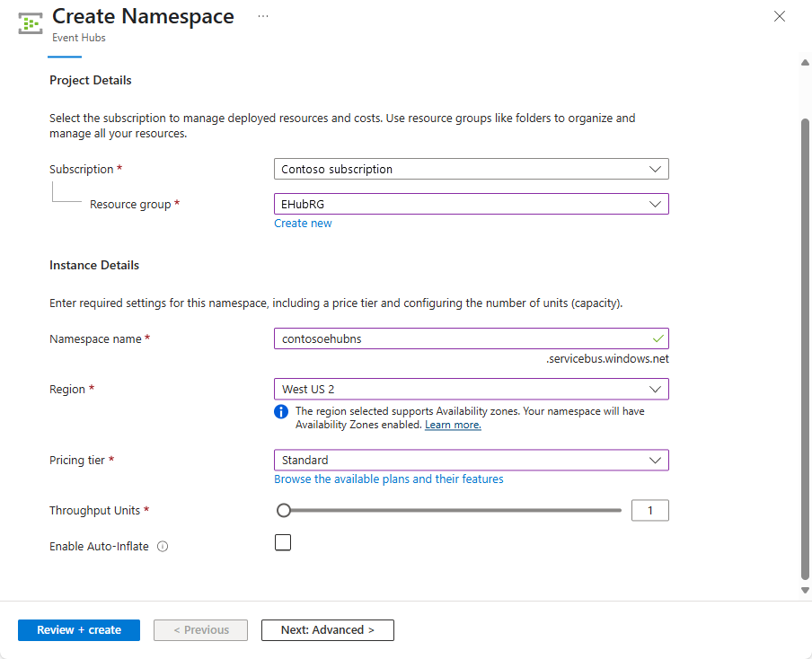
Task: Click the Throughput Units value box
Action: tap(649, 509)
